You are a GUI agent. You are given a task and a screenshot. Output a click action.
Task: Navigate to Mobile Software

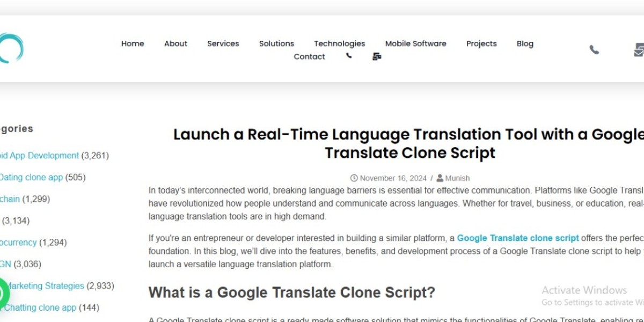pyautogui.click(x=416, y=43)
